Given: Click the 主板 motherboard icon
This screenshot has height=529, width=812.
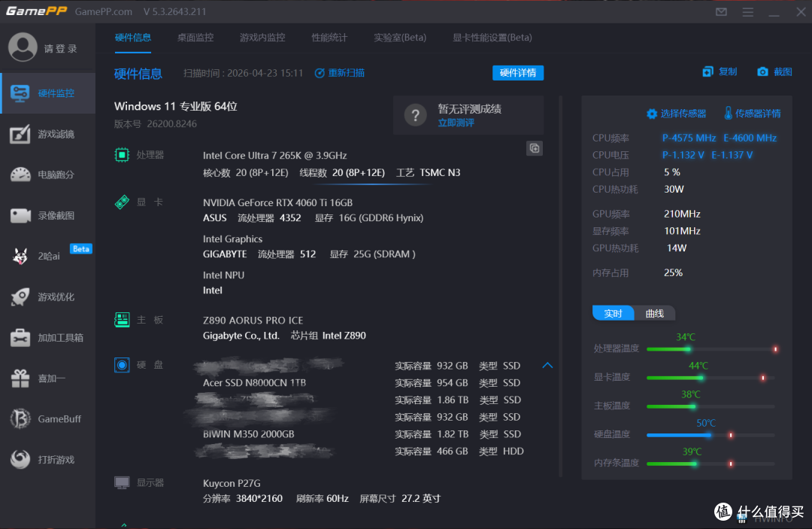Looking at the screenshot, I should 122,320.
